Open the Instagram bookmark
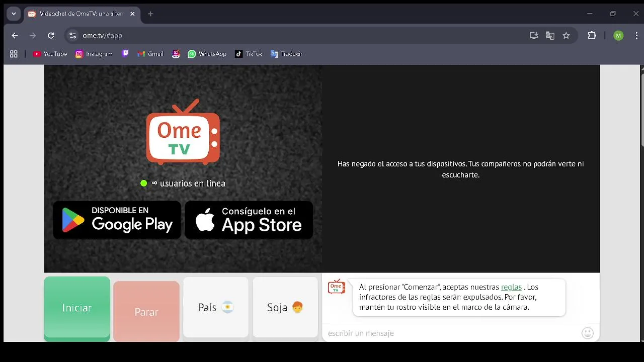The image size is (644, 362). coord(94,54)
